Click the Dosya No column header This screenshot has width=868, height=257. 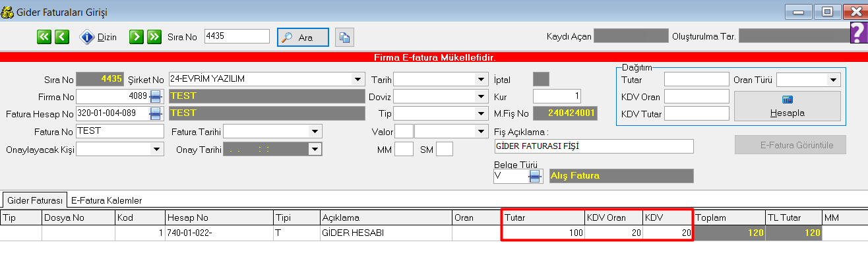tap(78, 217)
